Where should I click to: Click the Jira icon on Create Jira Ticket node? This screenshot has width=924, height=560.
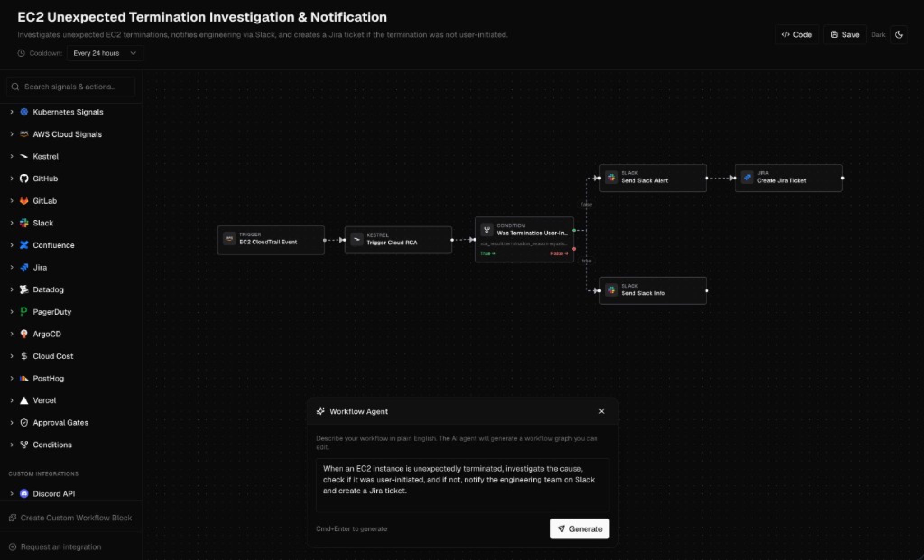[747, 177]
